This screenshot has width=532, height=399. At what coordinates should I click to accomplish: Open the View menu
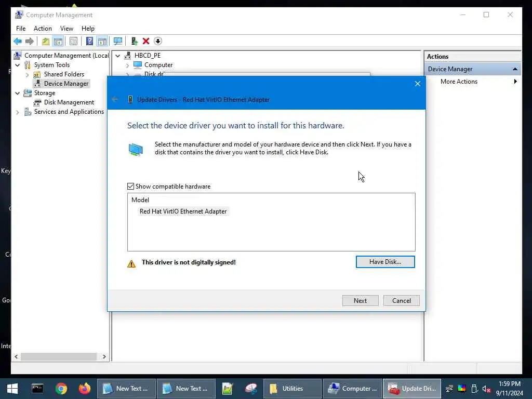pyautogui.click(x=66, y=29)
